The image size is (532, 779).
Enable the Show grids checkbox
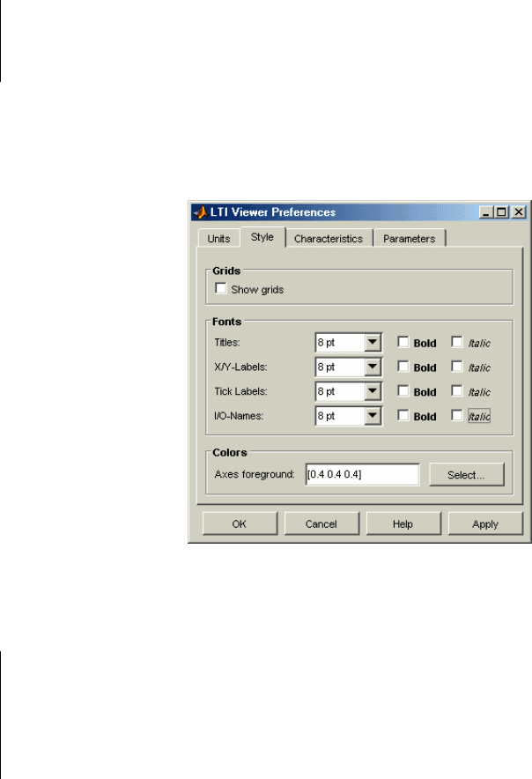tap(220, 288)
